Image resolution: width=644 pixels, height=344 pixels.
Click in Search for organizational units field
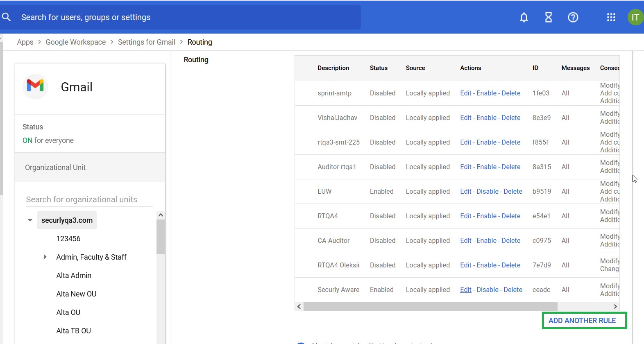click(x=89, y=199)
